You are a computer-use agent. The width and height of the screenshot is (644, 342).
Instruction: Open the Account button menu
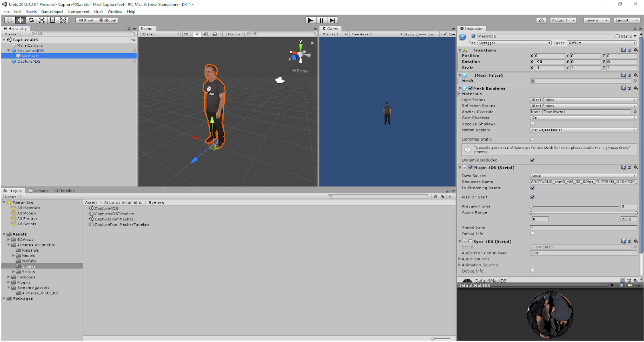pos(563,20)
